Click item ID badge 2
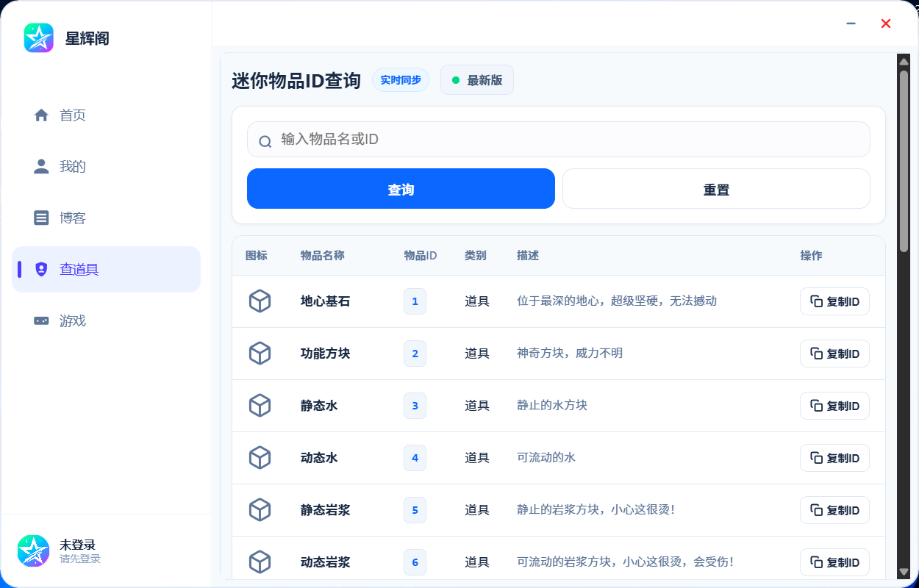This screenshot has width=919, height=588. coord(415,354)
